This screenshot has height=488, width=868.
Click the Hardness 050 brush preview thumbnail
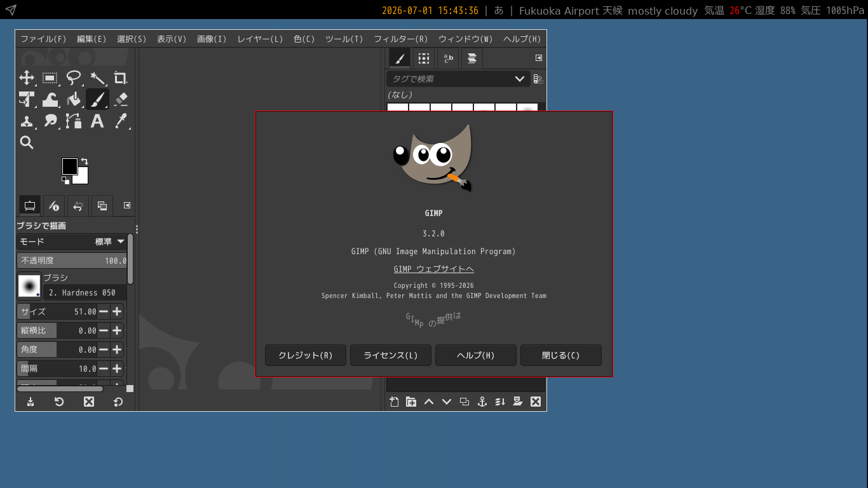coord(29,287)
